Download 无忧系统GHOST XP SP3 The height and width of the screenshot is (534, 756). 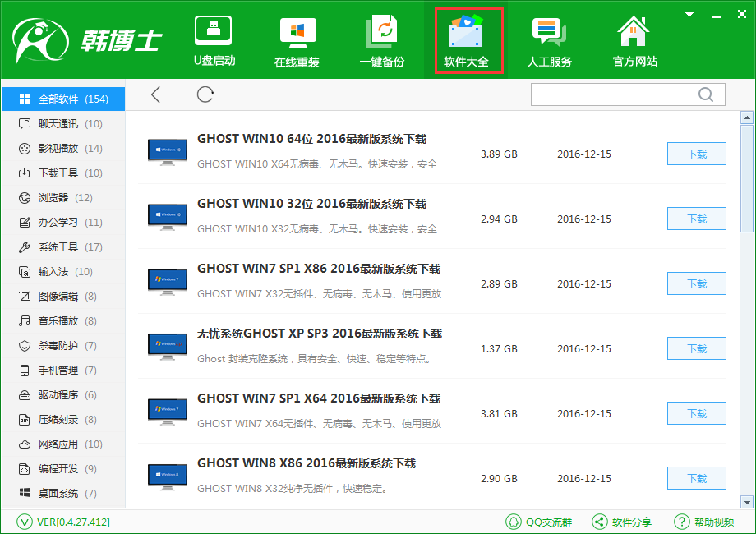pyautogui.click(x=696, y=348)
